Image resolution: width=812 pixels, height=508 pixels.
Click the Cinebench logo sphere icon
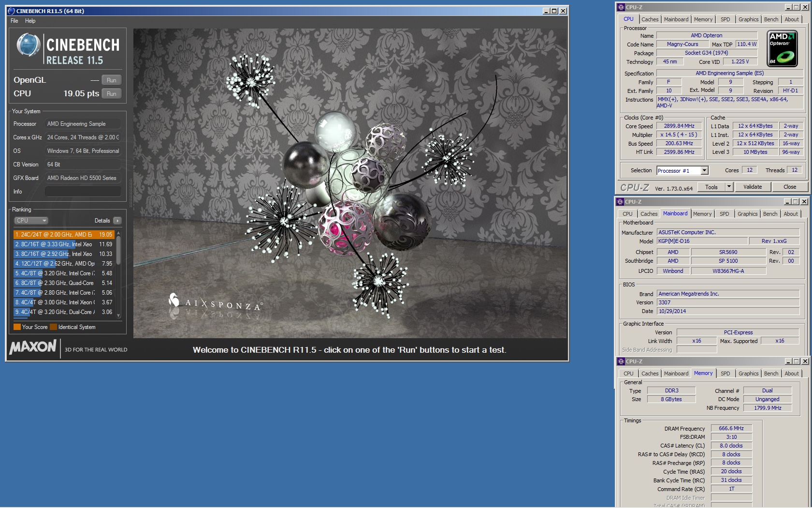pos(29,45)
